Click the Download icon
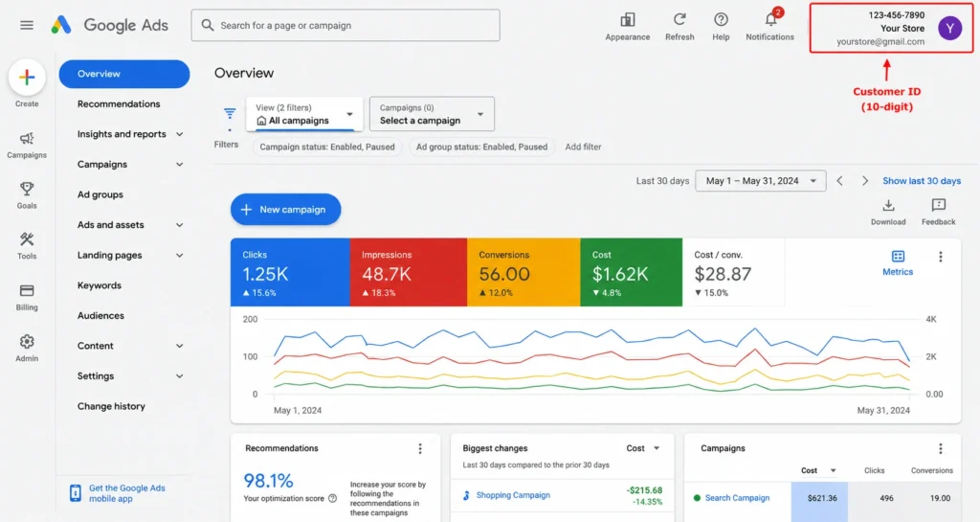 tap(888, 205)
